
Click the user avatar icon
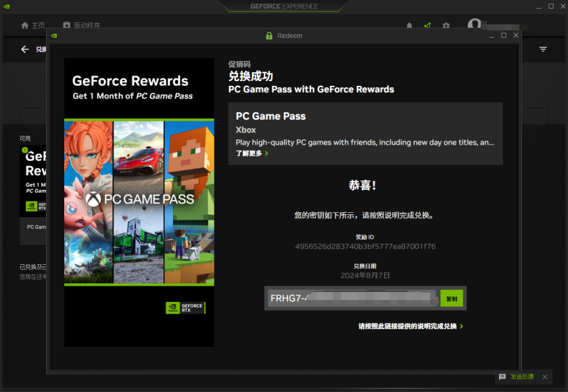(x=474, y=24)
